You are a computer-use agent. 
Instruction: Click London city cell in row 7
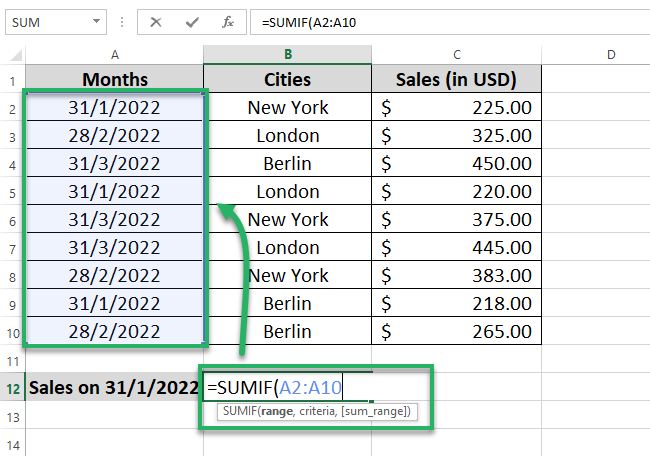288,247
